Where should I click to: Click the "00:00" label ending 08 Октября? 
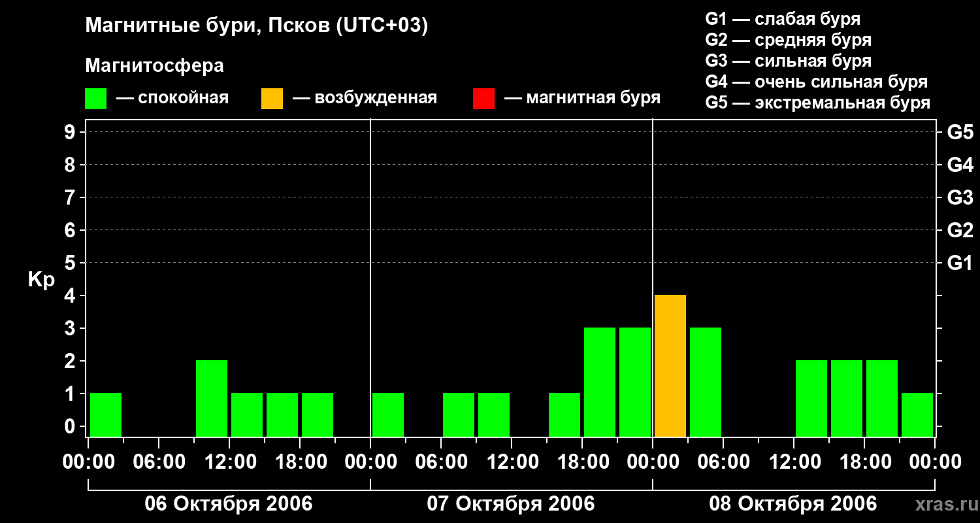935,462
